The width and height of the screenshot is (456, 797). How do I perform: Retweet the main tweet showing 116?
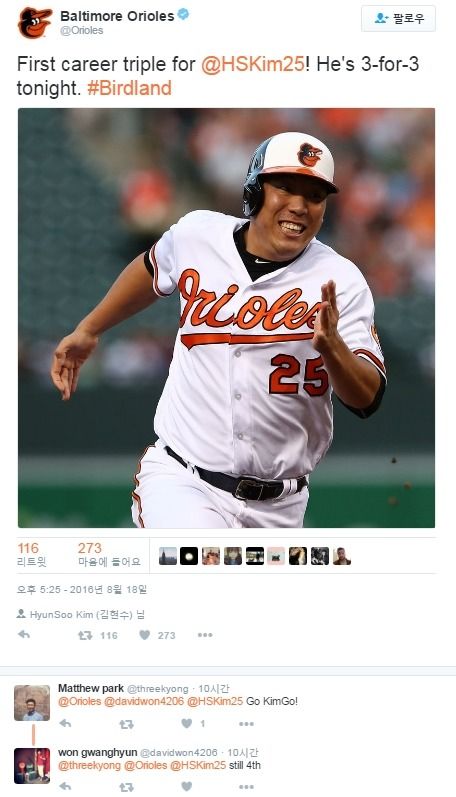(x=97, y=635)
